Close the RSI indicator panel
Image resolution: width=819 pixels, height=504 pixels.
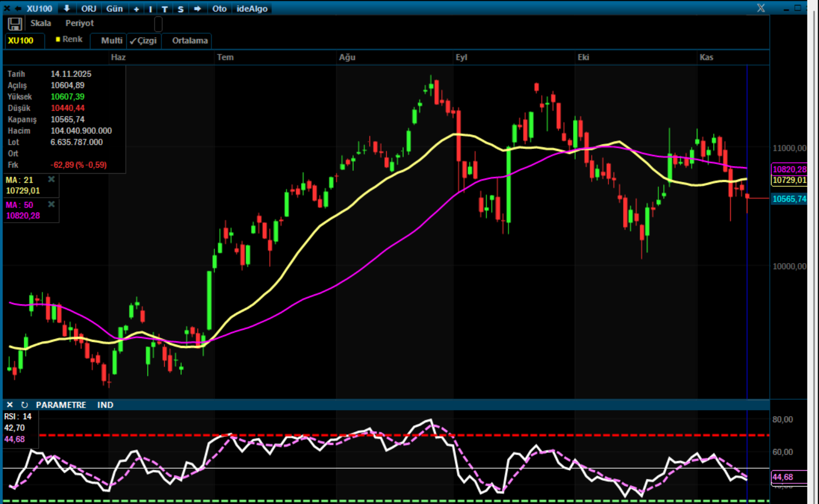tap(10, 405)
